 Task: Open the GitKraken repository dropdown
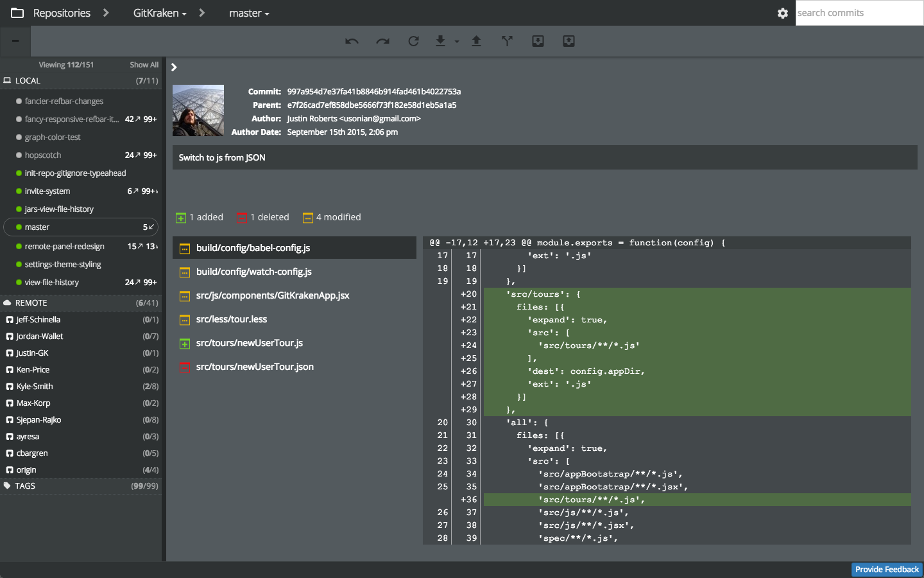point(160,13)
